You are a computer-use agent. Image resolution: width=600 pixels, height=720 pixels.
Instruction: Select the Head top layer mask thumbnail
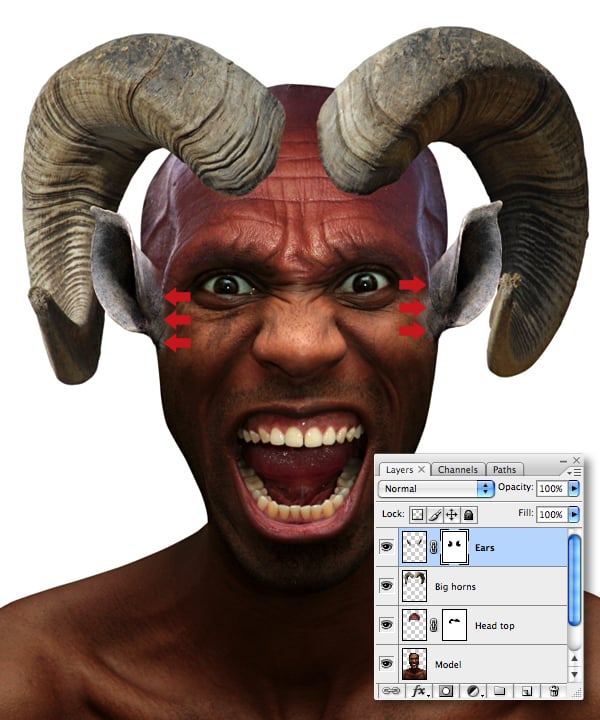[454, 624]
